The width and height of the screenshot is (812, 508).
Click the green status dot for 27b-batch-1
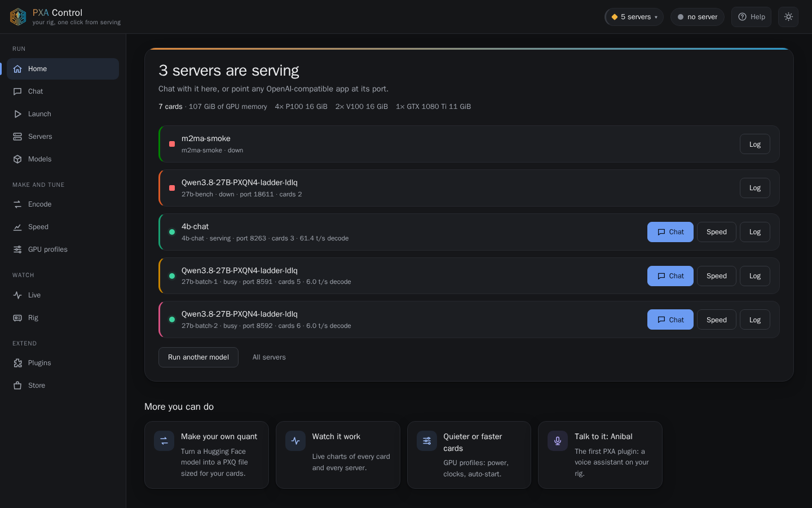point(172,276)
